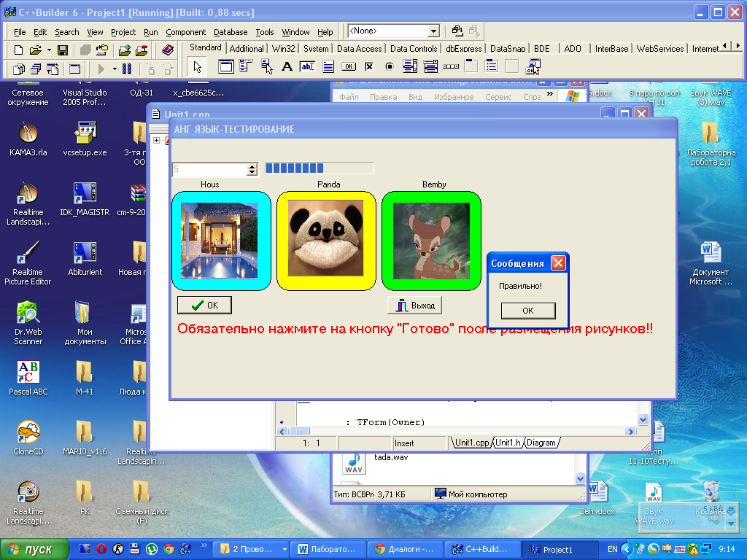Switch to the Additional palette tab
Viewport: 747px width, 560px height.
247,49
